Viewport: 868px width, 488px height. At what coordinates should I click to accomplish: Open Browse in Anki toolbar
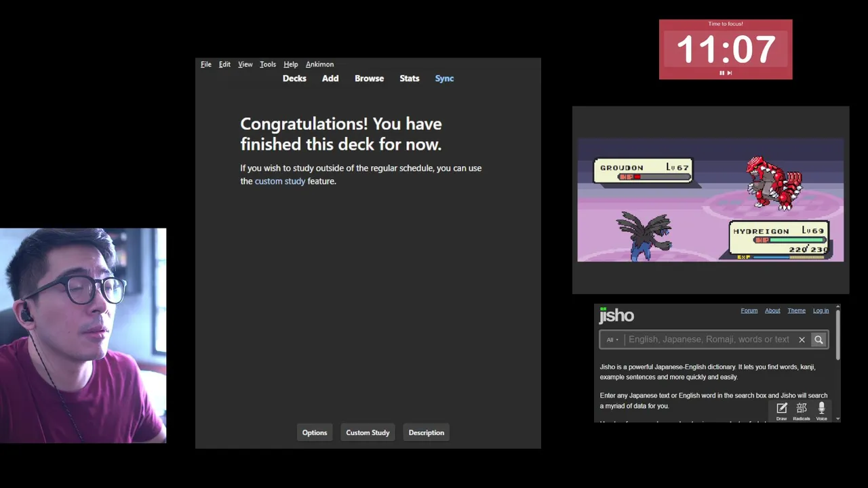(369, 79)
